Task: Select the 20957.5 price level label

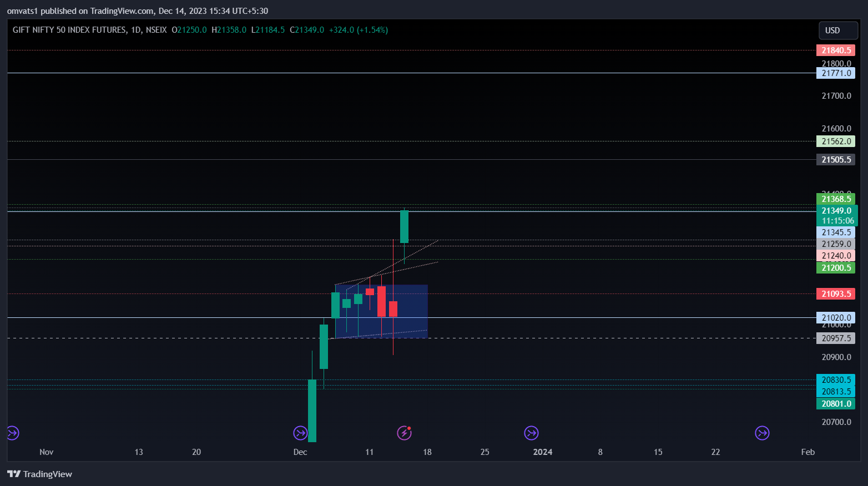Action: click(836, 338)
